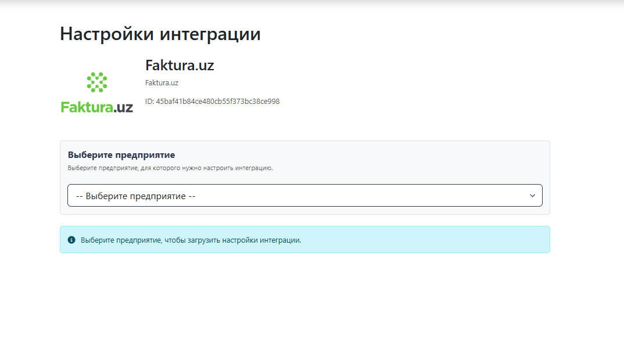Viewport: 624px width, 364px height.
Task: Click the "ID:" label before the hash
Action: (149, 102)
